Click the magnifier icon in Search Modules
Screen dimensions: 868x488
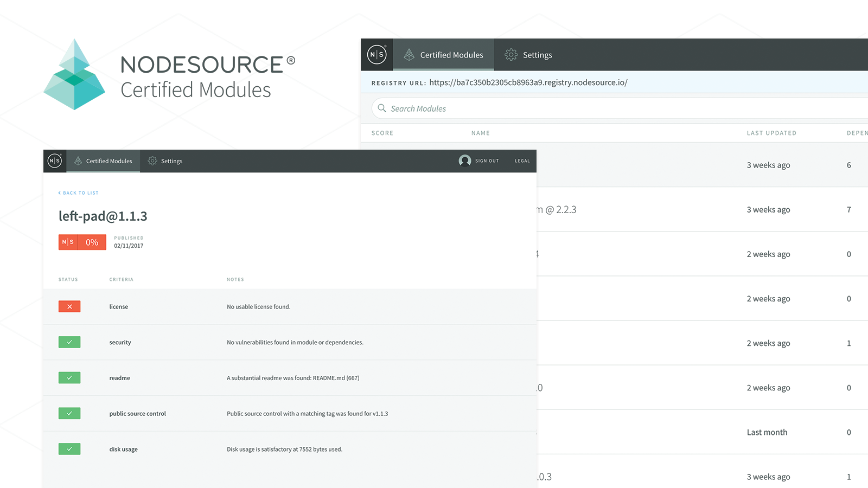[382, 108]
